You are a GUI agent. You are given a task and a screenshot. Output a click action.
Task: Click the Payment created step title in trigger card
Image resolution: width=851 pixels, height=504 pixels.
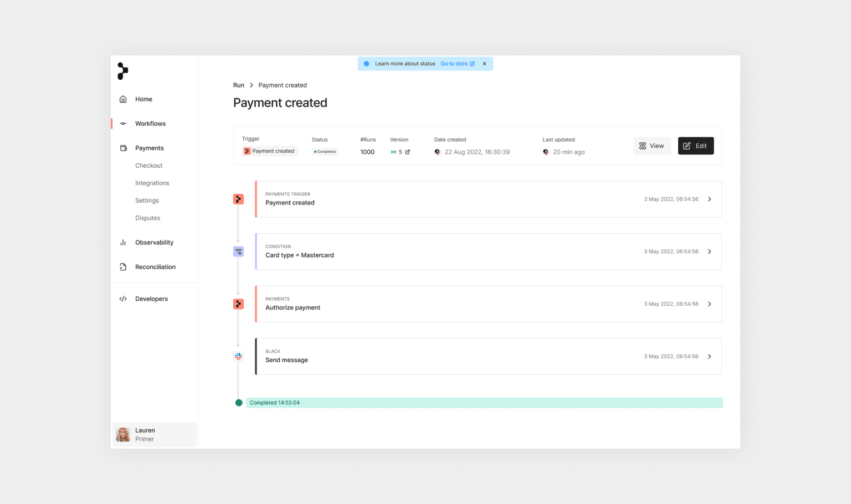290,203
